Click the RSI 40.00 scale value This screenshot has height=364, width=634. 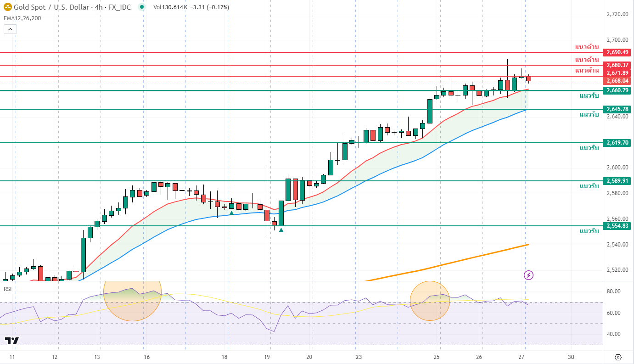(x=614, y=334)
